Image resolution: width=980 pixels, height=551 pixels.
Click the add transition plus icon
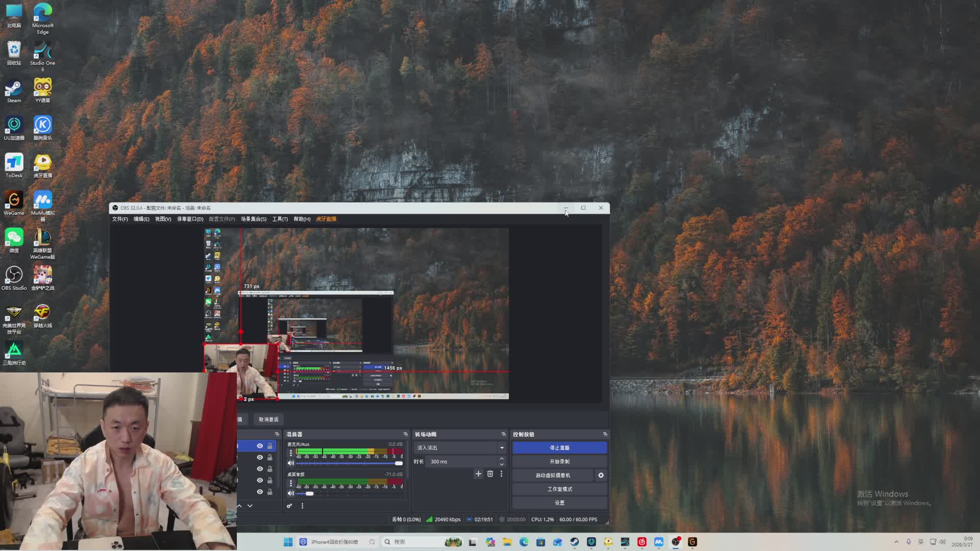[x=478, y=474]
